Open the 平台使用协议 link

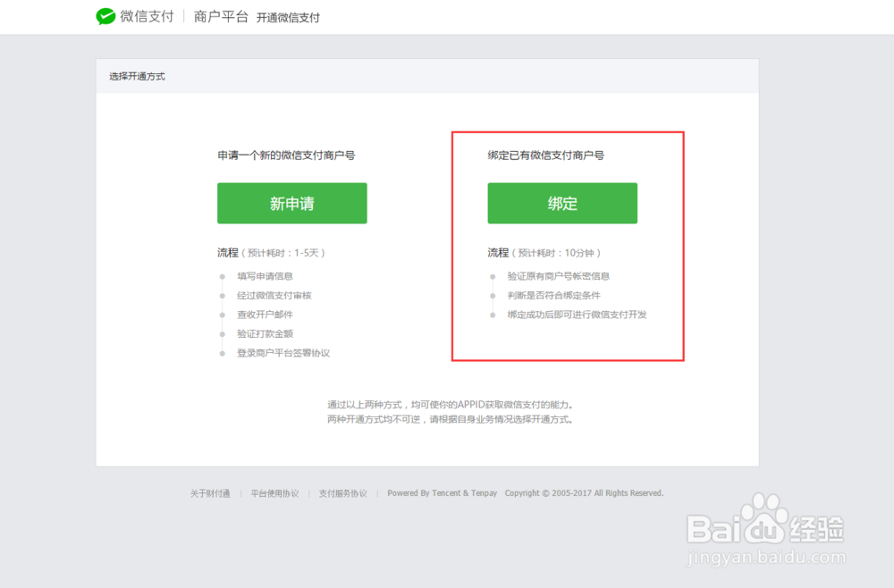[x=276, y=492]
